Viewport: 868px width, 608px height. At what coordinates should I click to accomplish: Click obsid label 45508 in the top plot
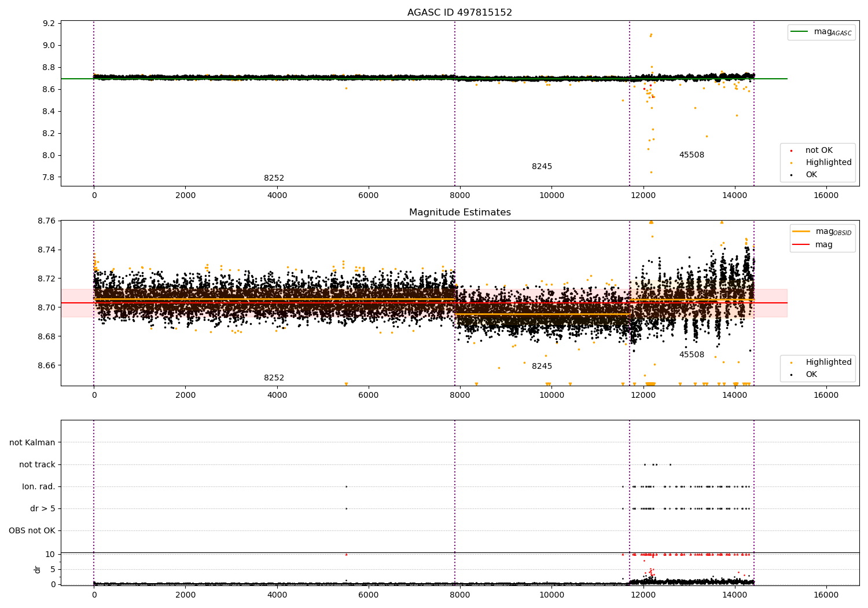point(692,155)
